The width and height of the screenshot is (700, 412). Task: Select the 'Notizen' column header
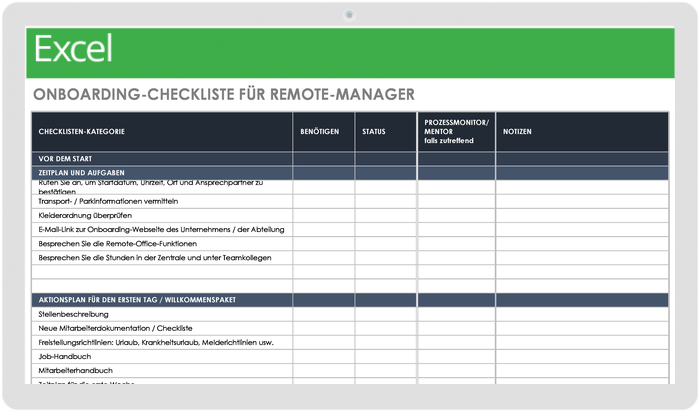point(582,132)
